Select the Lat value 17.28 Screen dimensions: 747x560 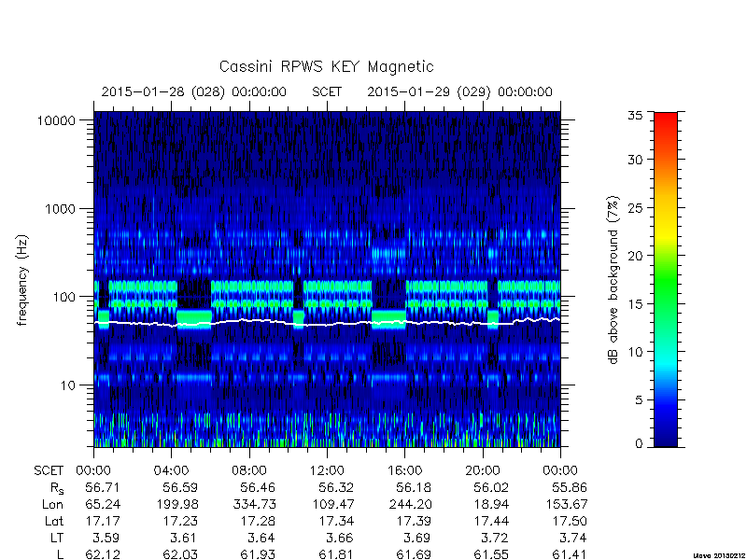tap(259, 522)
